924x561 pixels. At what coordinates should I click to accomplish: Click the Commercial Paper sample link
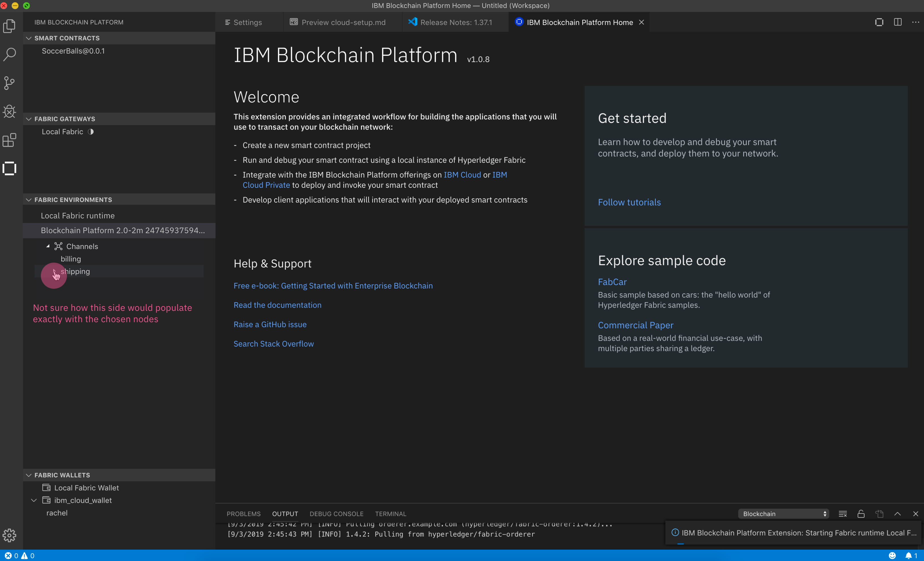[x=636, y=325]
